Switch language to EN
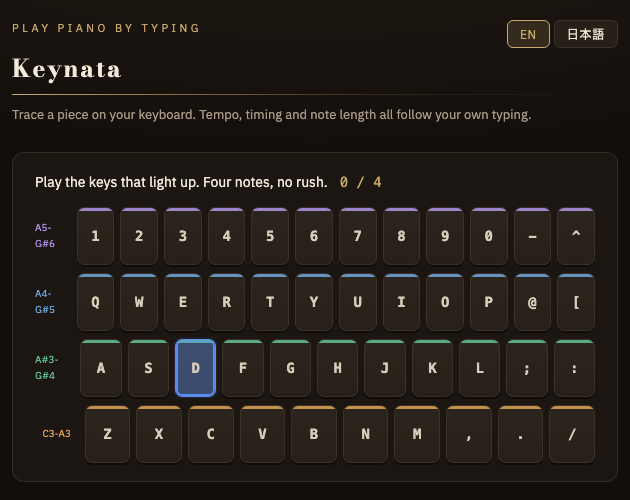 click(528, 34)
